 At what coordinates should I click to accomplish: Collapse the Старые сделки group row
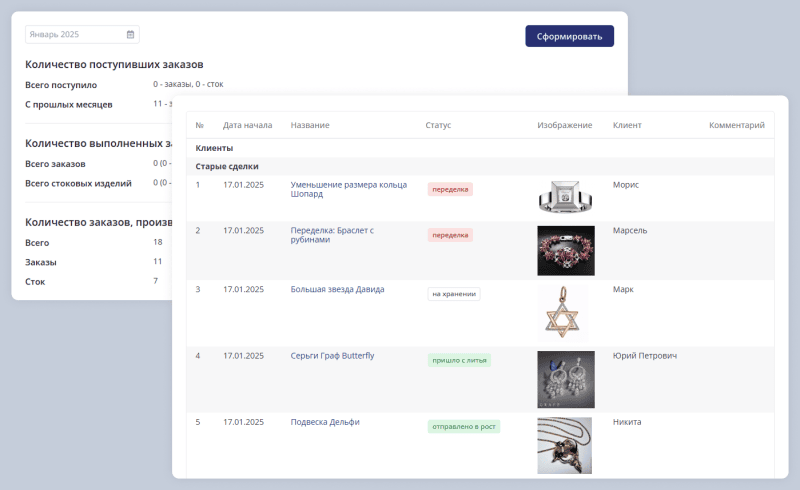point(227,166)
